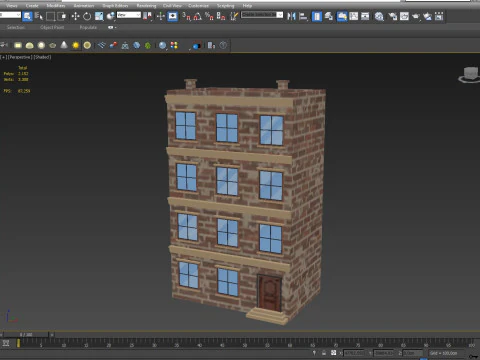The height and width of the screenshot is (360, 480).
Task: Open Render Setup dialog
Action: pyautogui.click(x=393, y=16)
